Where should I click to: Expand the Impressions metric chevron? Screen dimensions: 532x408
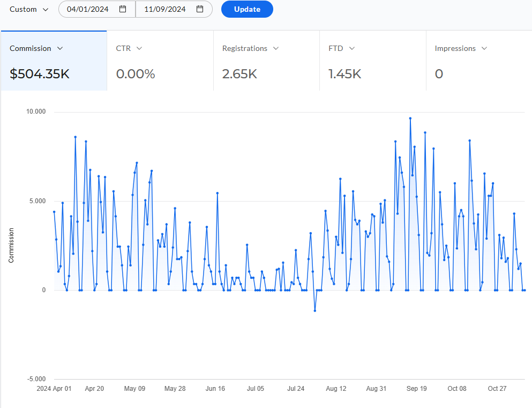tap(484, 49)
